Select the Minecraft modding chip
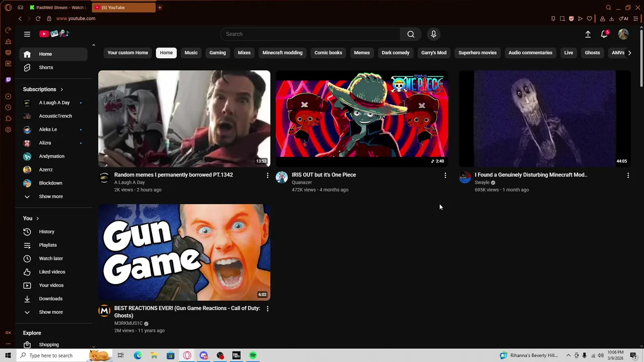 pos(282,53)
